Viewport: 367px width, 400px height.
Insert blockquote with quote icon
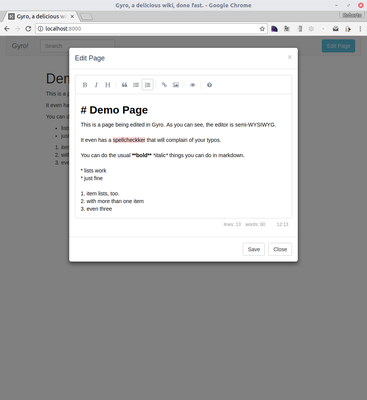(124, 85)
